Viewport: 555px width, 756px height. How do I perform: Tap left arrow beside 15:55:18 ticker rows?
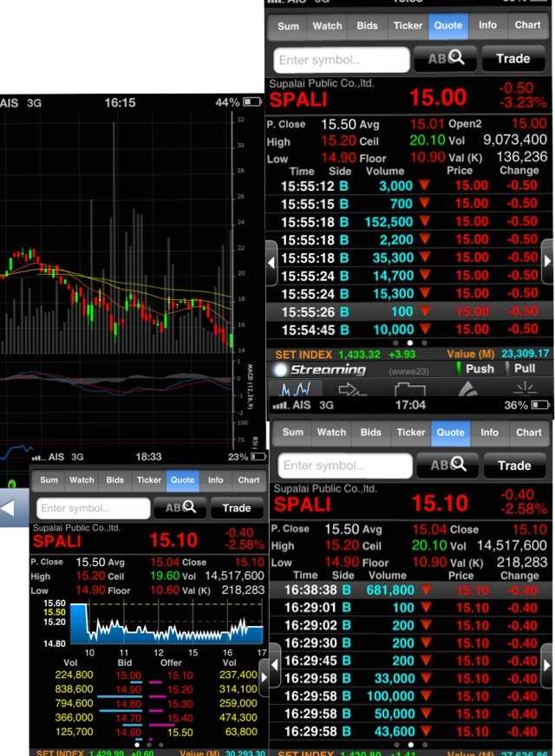coord(271,262)
